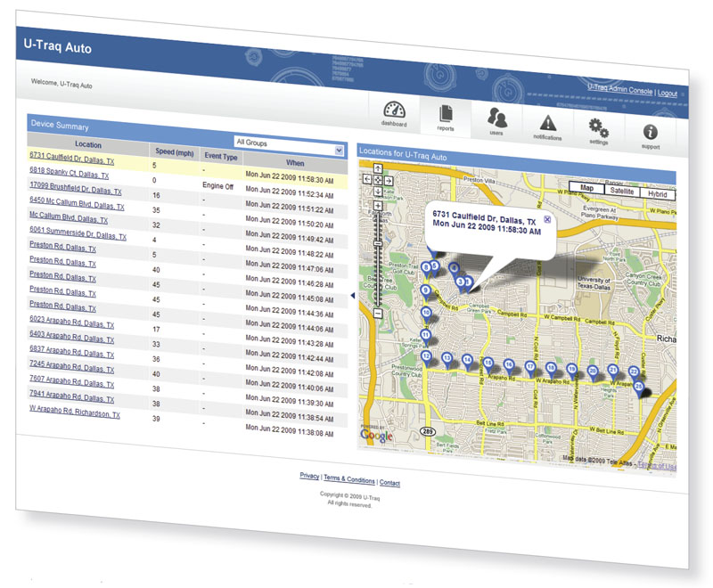
Task: Switch to Map view
Action: (586, 188)
